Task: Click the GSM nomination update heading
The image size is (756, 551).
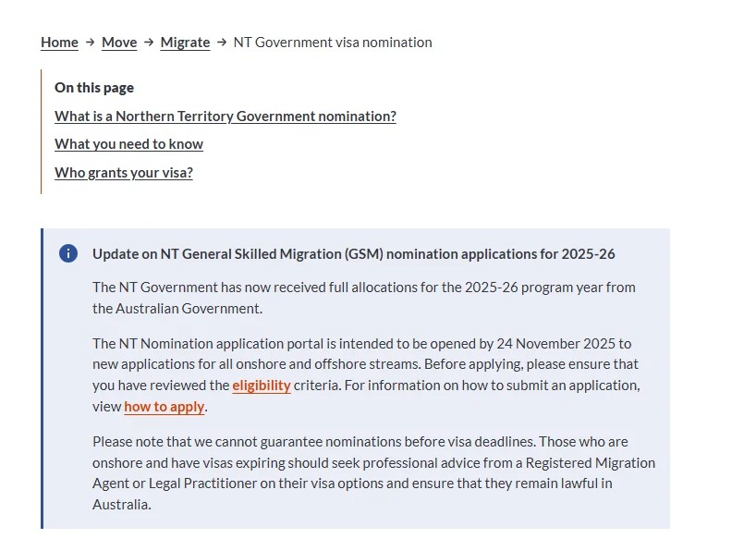Action: pyautogui.click(x=353, y=254)
